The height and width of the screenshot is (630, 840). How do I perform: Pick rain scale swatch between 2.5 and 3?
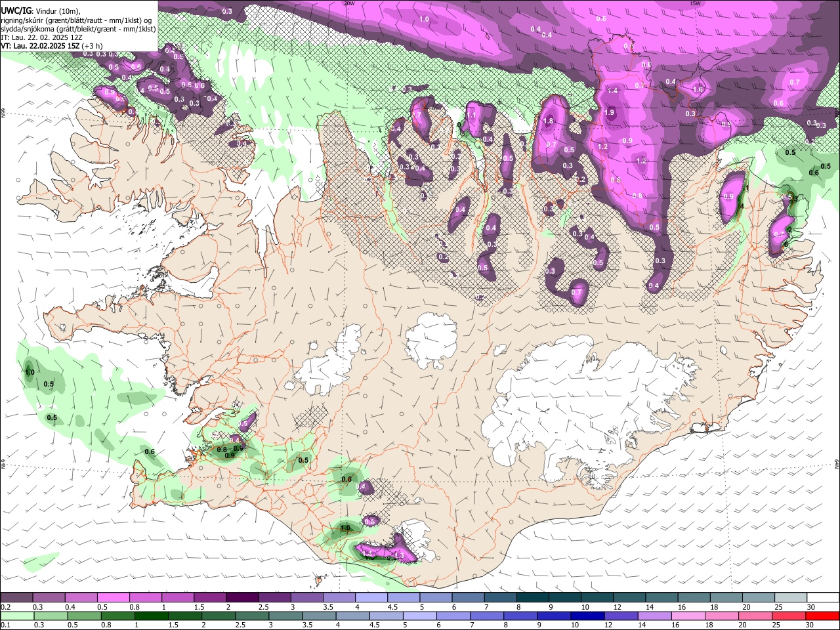[252, 616]
